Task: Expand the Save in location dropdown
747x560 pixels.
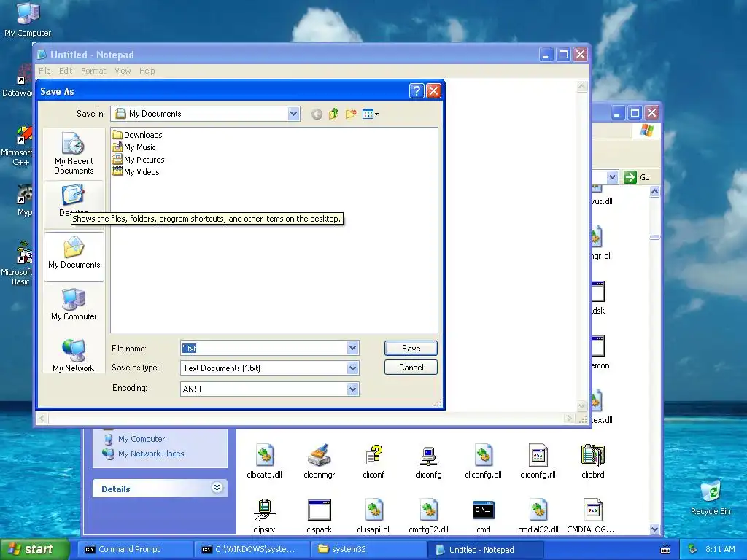Action: click(293, 114)
